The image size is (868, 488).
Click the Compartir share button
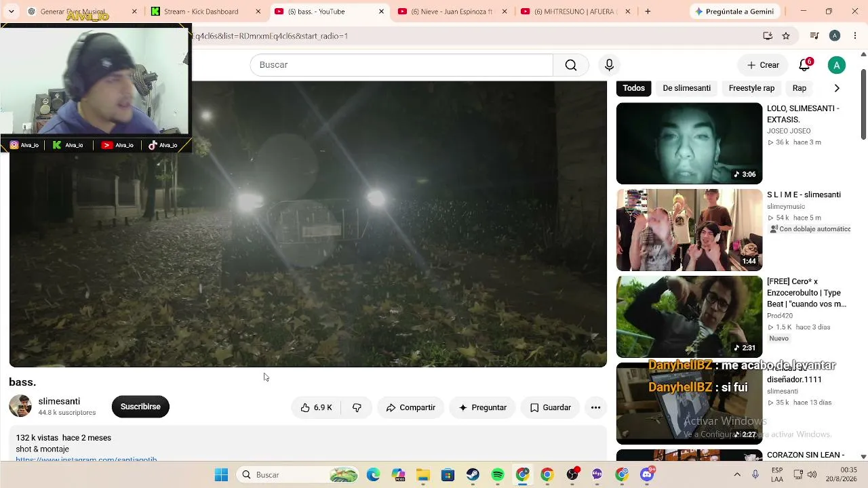[410, 407]
